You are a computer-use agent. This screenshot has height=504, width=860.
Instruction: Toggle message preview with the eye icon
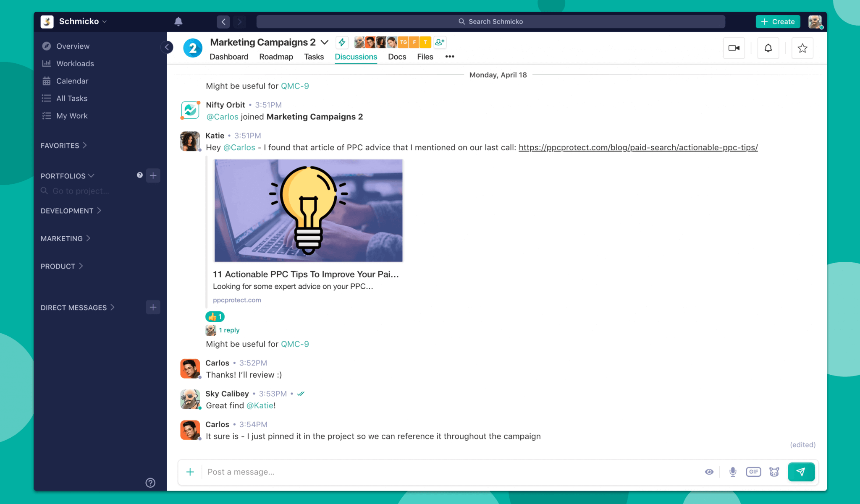coord(709,472)
